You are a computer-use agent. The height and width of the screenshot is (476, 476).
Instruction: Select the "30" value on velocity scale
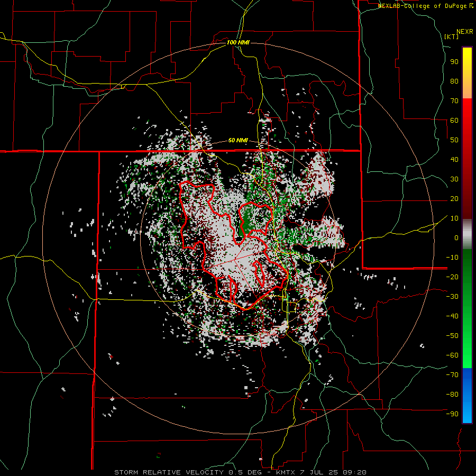point(454,179)
